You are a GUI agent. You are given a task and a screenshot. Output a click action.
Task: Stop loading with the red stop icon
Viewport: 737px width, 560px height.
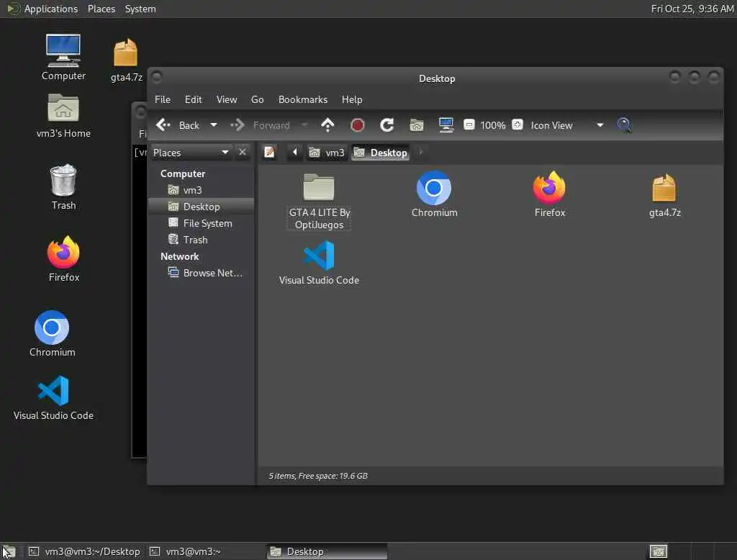357,125
